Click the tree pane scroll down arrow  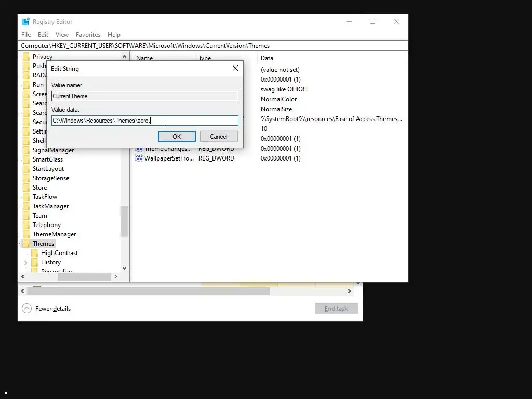pos(124,268)
